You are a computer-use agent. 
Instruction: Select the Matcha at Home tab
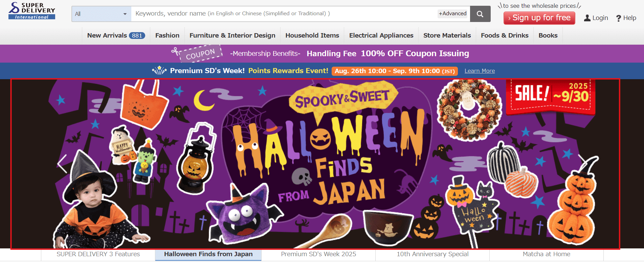(546, 254)
